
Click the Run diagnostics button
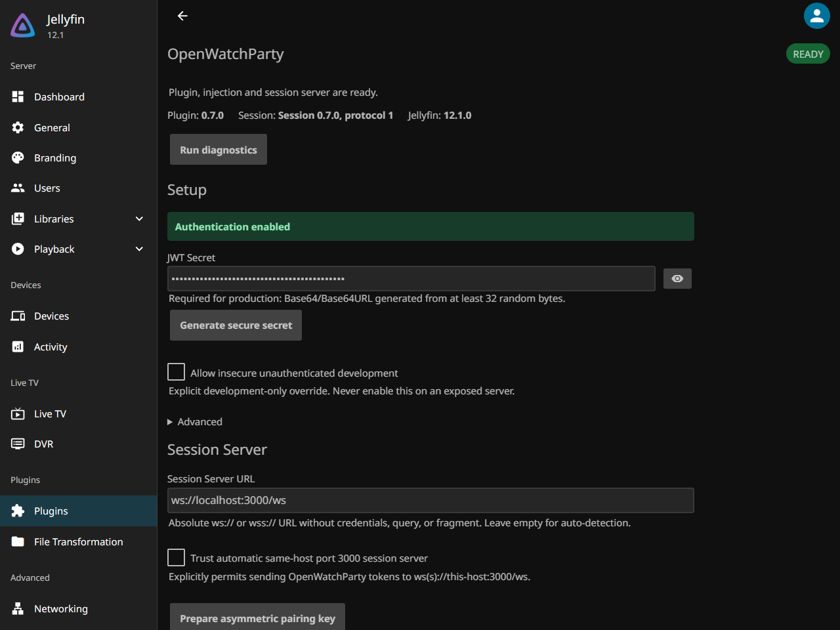219,150
